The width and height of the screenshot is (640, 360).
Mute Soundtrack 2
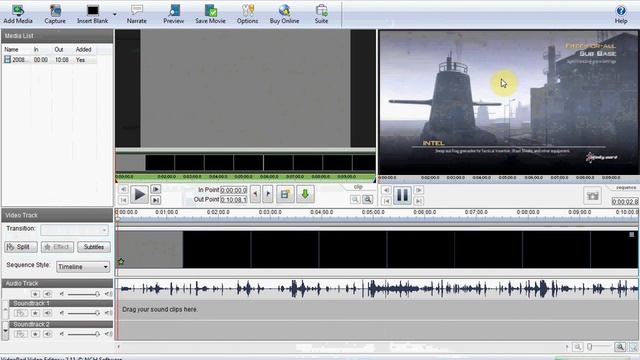47,334
